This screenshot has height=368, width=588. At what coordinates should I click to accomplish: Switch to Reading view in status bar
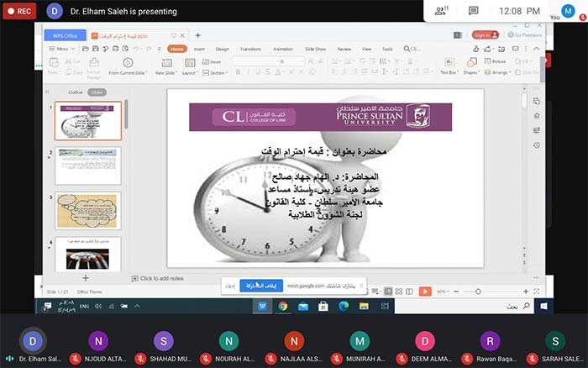coord(409,292)
